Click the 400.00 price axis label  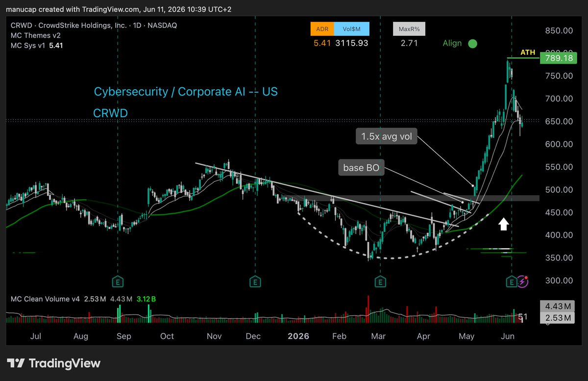559,235
